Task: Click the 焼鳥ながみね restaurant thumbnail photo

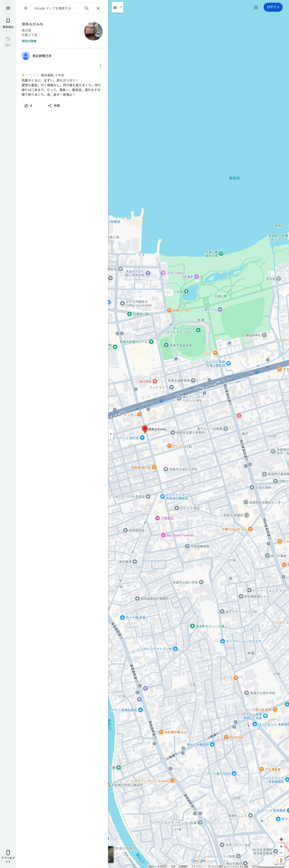Action: pos(93,31)
